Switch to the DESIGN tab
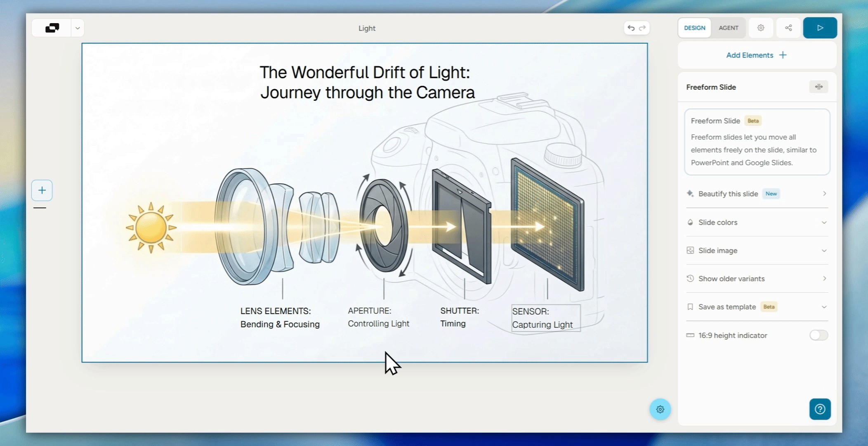Viewport: 868px width, 446px height. tap(694, 28)
